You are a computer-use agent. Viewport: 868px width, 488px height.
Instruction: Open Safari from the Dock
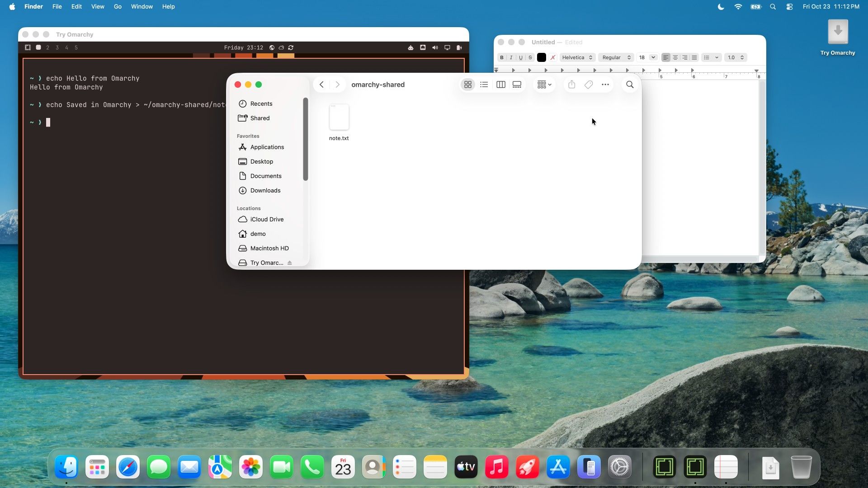pos(128,467)
